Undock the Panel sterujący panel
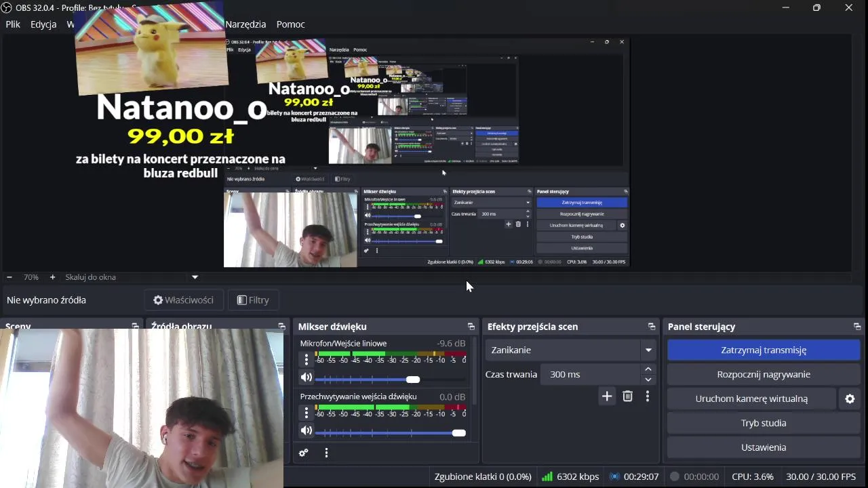868x488 pixels. [x=857, y=327]
